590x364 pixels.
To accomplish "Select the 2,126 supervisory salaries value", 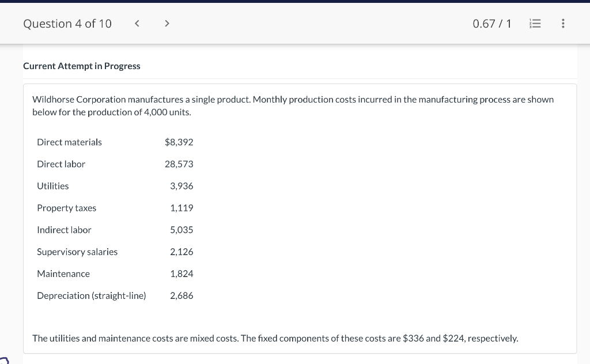I will [181, 252].
